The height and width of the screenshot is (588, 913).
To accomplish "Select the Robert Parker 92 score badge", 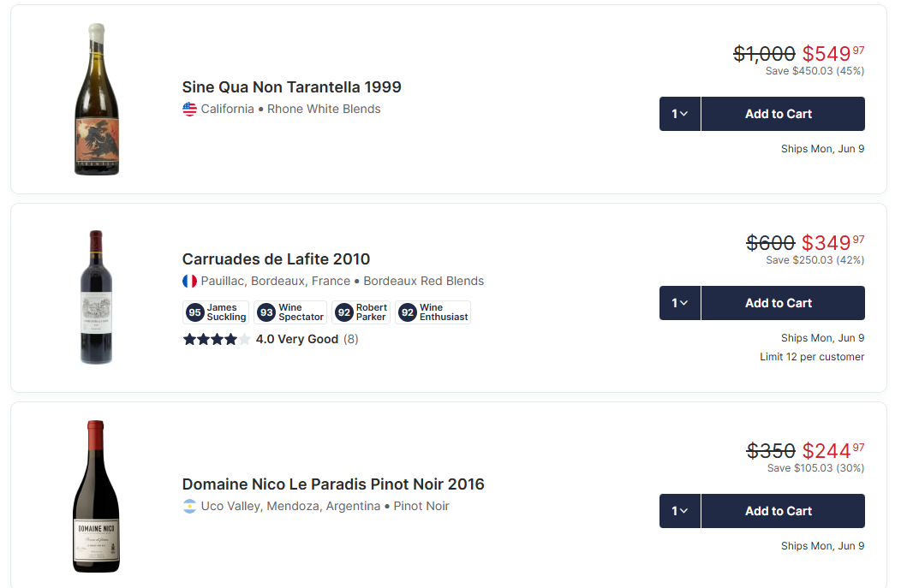I will (361, 312).
